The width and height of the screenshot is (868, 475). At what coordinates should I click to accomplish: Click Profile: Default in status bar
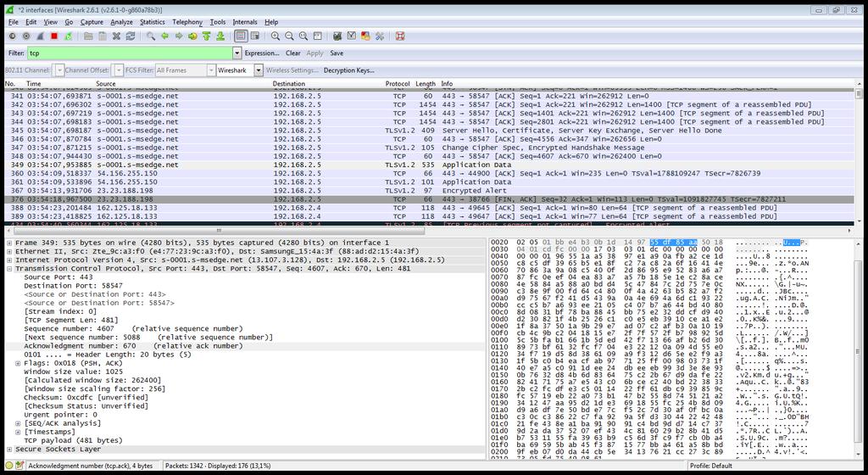click(711, 466)
